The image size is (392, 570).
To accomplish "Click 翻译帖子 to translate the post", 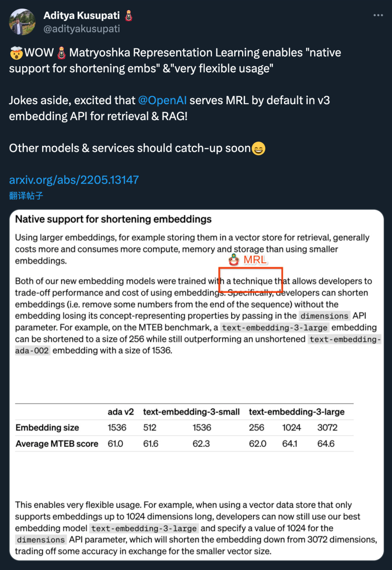I will pyautogui.click(x=26, y=196).
